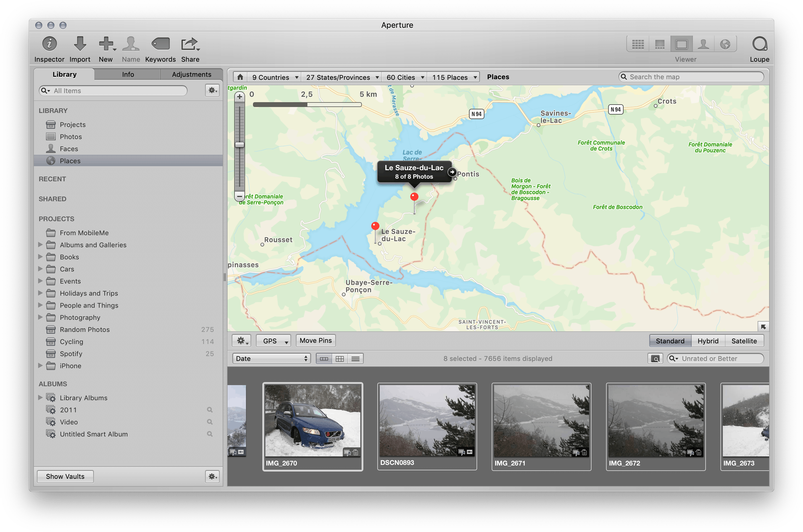803x532 pixels.
Task: Open the 9 Countries dropdown
Action: (274, 77)
